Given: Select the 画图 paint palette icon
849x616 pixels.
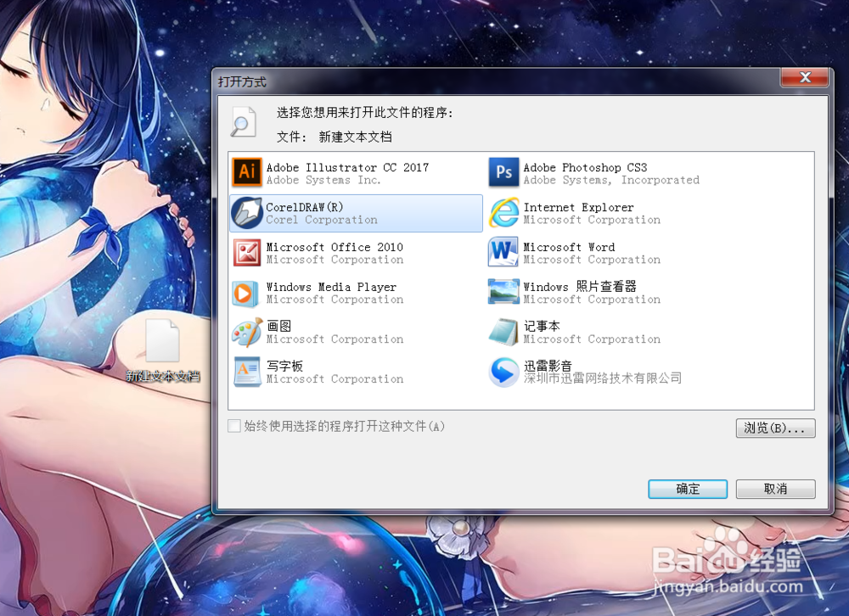Looking at the screenshot, I should 247,333.
